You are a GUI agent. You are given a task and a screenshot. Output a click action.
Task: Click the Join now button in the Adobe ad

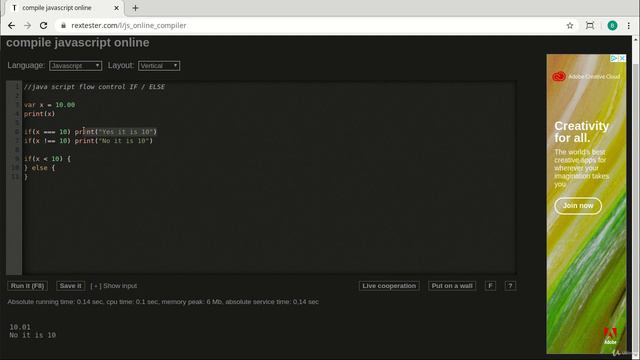(578, 206)
